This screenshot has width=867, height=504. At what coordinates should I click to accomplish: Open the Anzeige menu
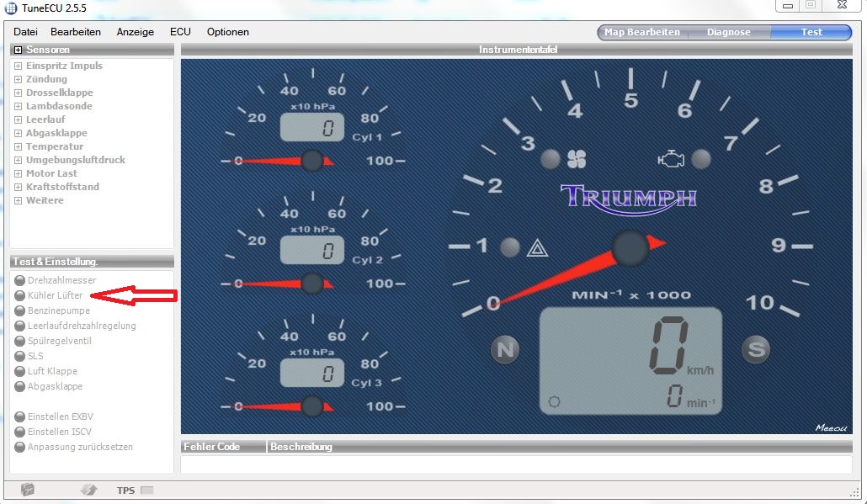(135, 32)
